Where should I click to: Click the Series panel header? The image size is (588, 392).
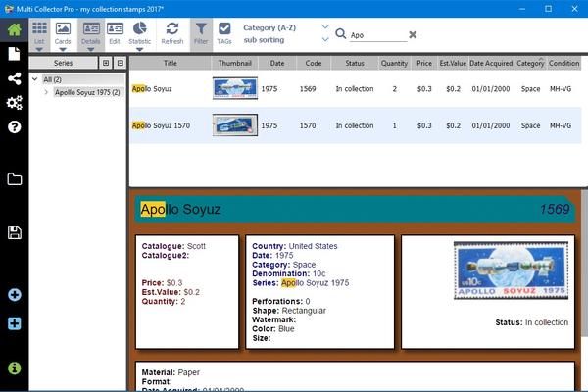click(63, 63)
